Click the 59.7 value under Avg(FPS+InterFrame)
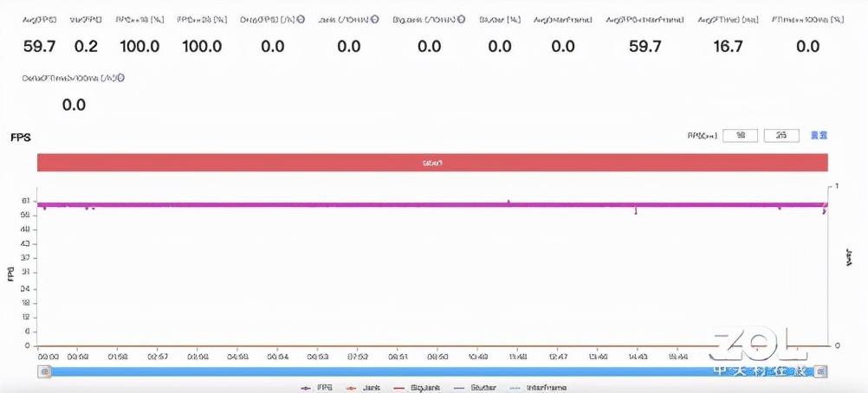This screenshot has width=868, height=393. (645, 46)
